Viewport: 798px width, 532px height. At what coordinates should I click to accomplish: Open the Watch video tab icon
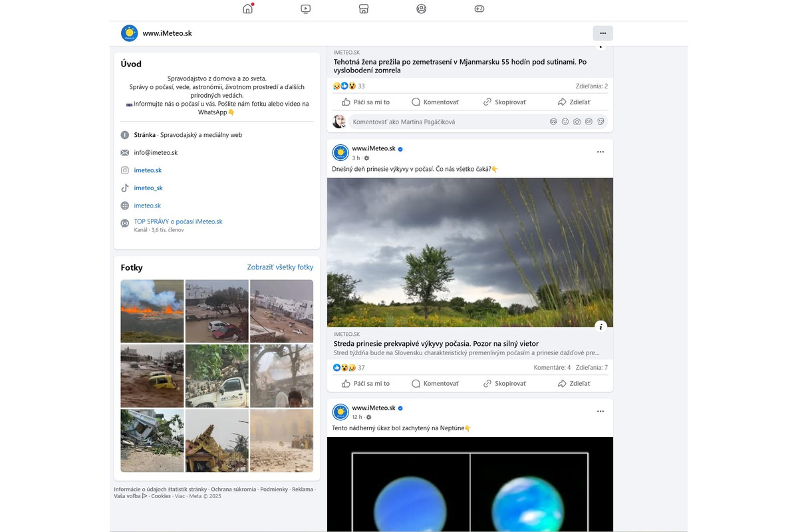(306, 9)
